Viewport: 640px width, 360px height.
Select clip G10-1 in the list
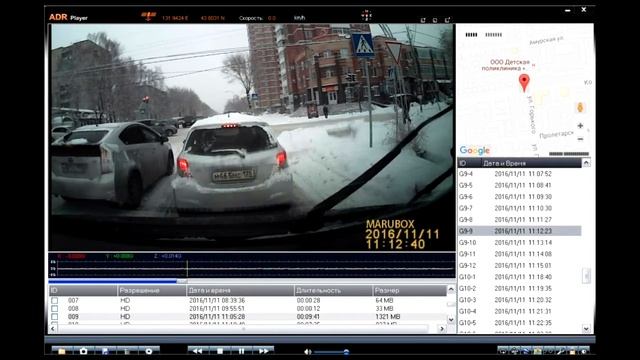(520, 277)
